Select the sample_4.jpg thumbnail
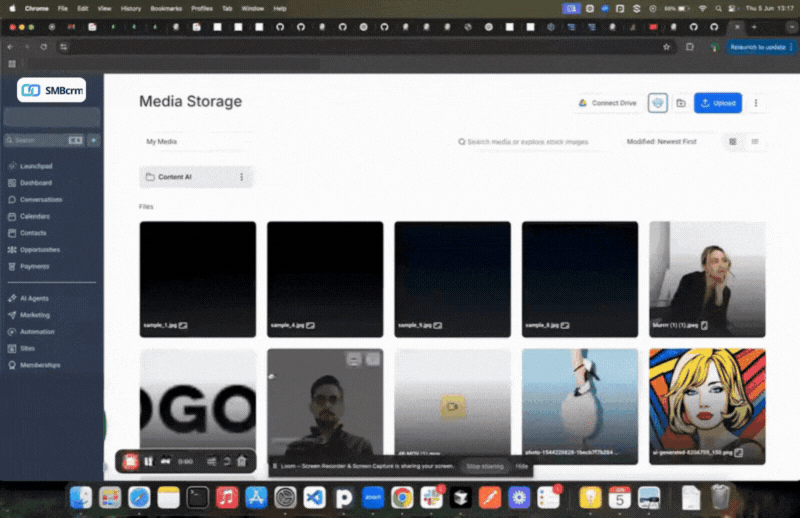 (x=325, y=279)
